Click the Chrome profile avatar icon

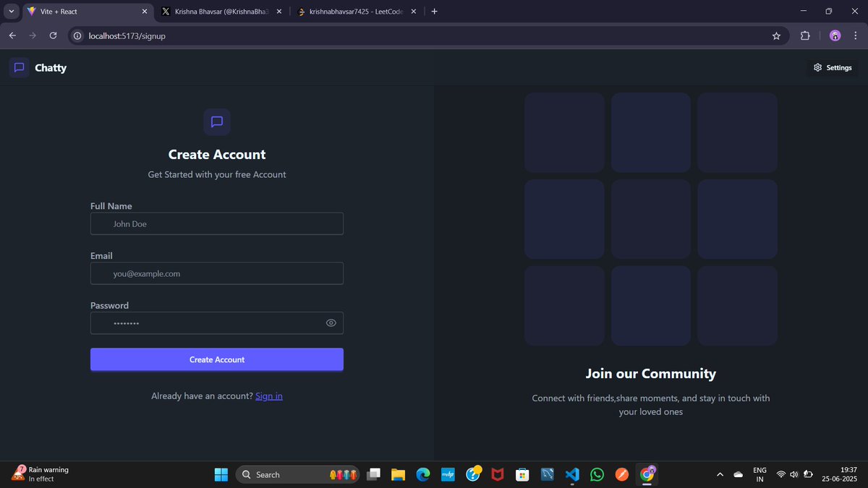835,35
